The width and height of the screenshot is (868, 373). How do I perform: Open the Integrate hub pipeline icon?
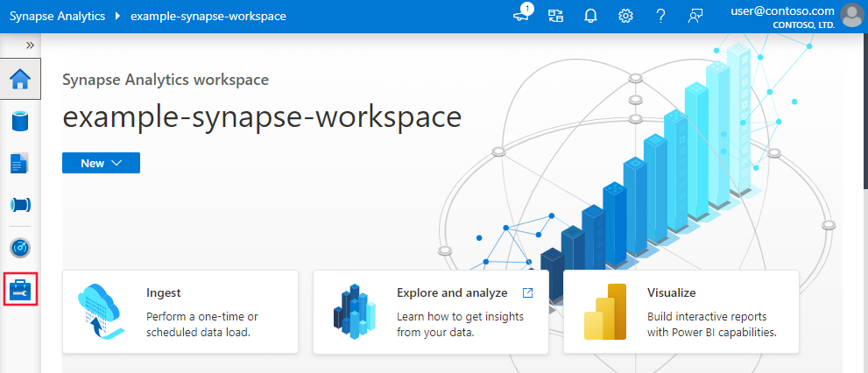[x=20, y=205]
